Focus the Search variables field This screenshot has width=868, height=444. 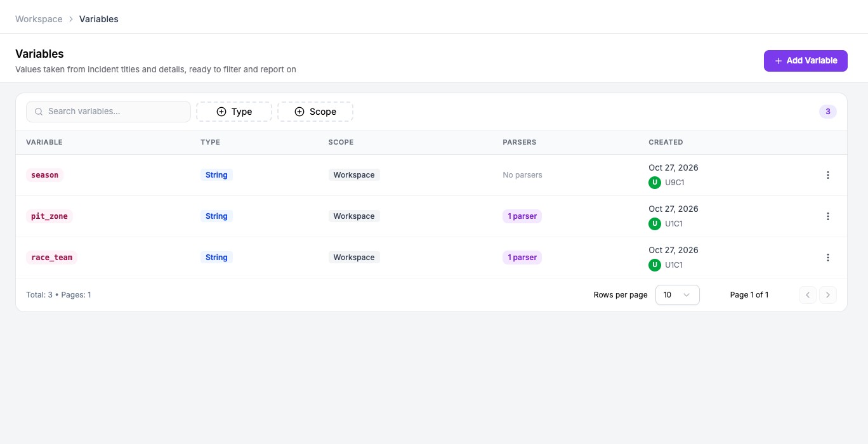pos(109,112)
